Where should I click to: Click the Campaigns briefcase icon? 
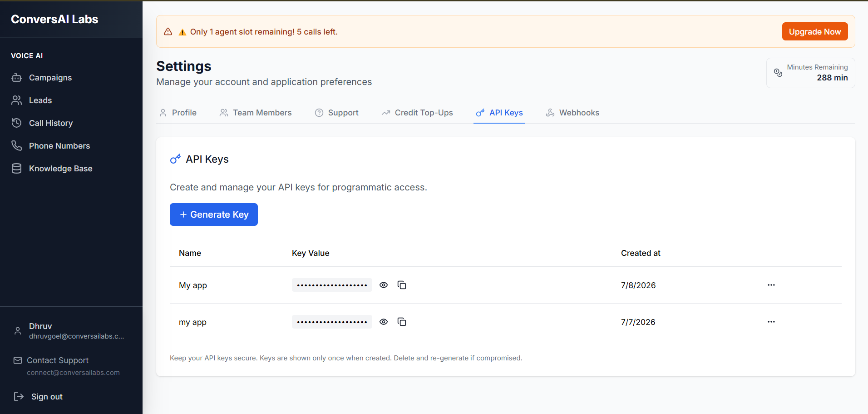(x=17, y=78)
